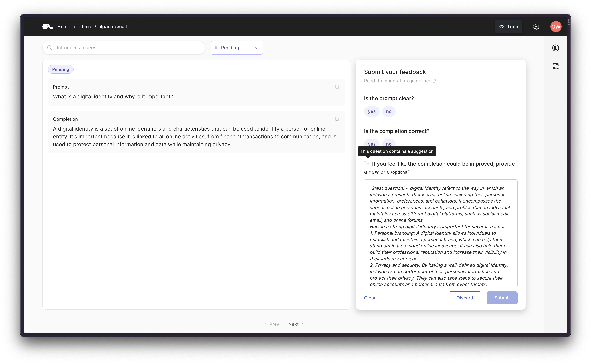Open admin breadcrumb workspace

tap(84, 27)
